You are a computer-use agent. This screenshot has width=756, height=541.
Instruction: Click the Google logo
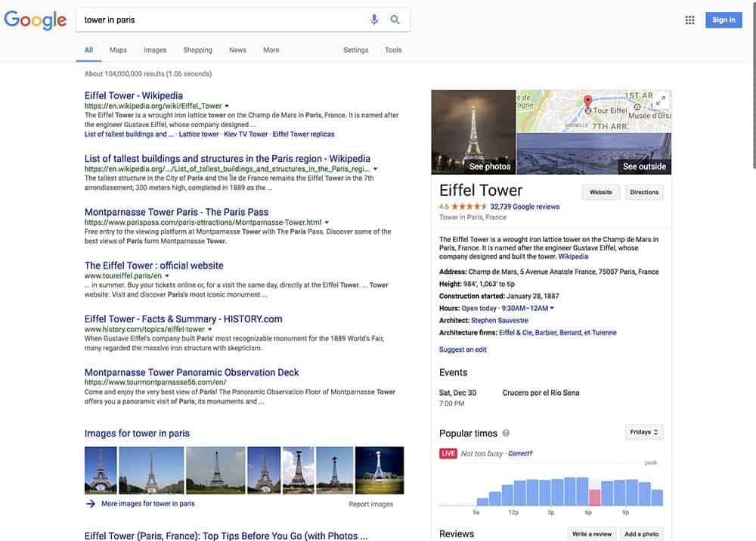pos(36,20)
